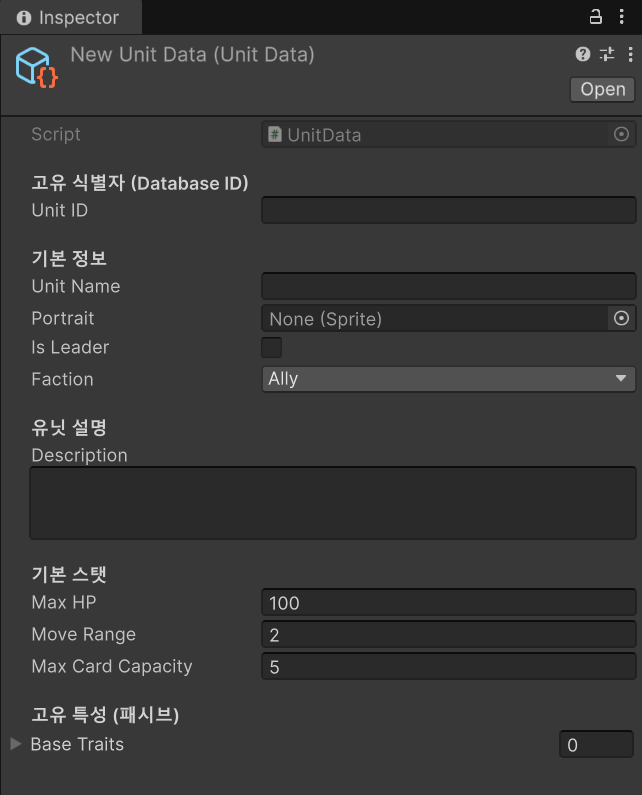Click the ScriptableObject cube asset icon
The image size is (642, 795).
(37, 67)
